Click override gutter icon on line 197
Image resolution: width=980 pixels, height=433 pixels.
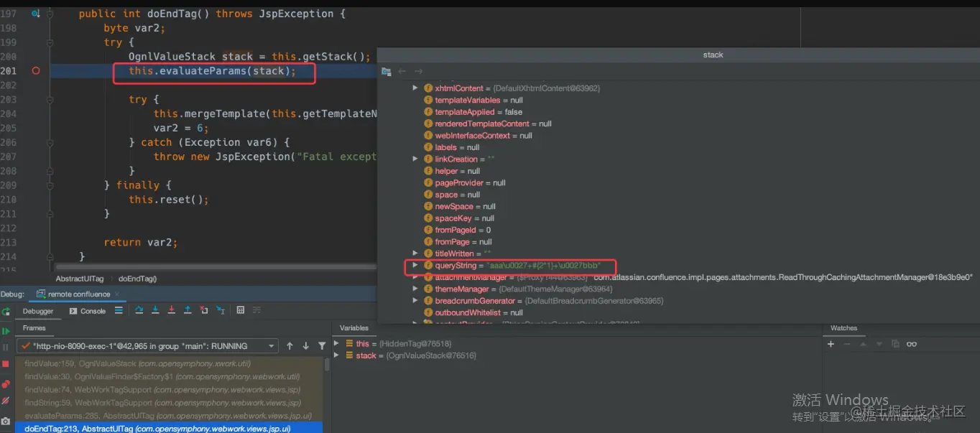35,14
